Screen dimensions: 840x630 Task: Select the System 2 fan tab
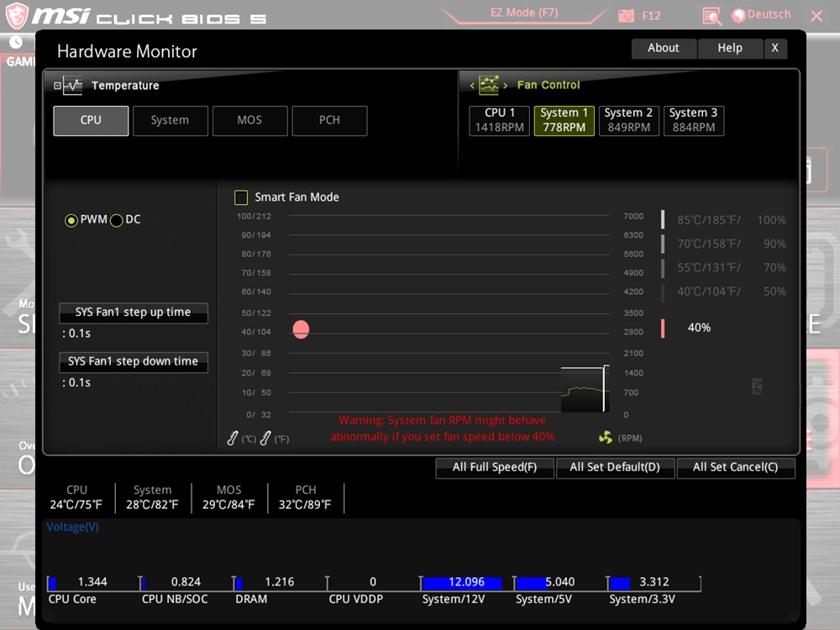pyautogui.click(x=628, y=120)
